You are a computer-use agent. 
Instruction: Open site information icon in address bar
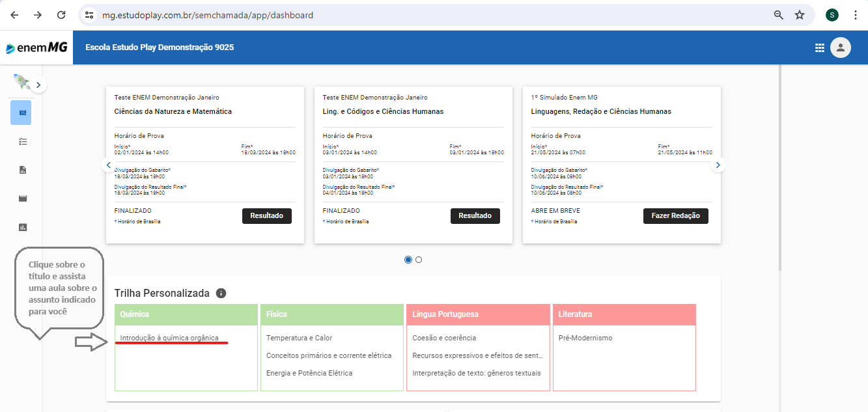[90, 15]
